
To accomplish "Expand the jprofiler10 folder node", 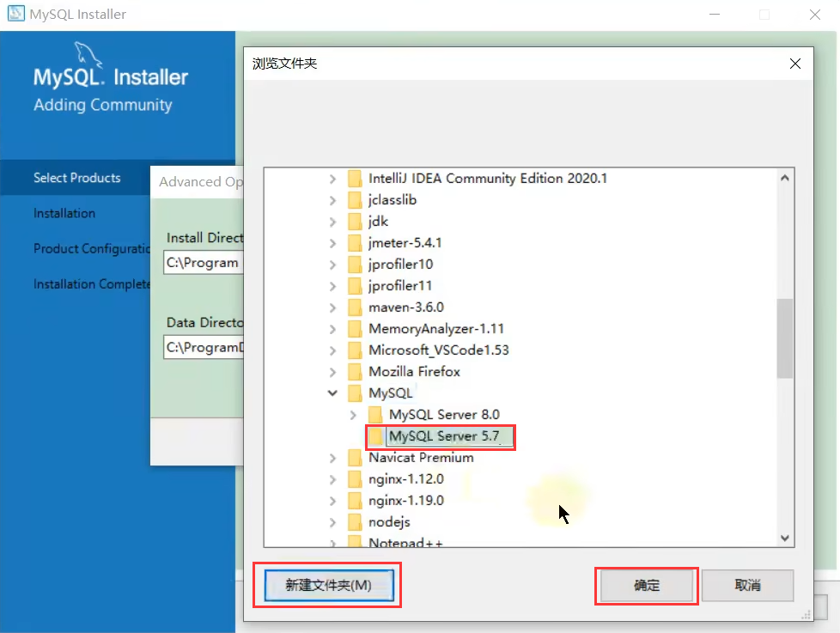I will pos(332,265).
